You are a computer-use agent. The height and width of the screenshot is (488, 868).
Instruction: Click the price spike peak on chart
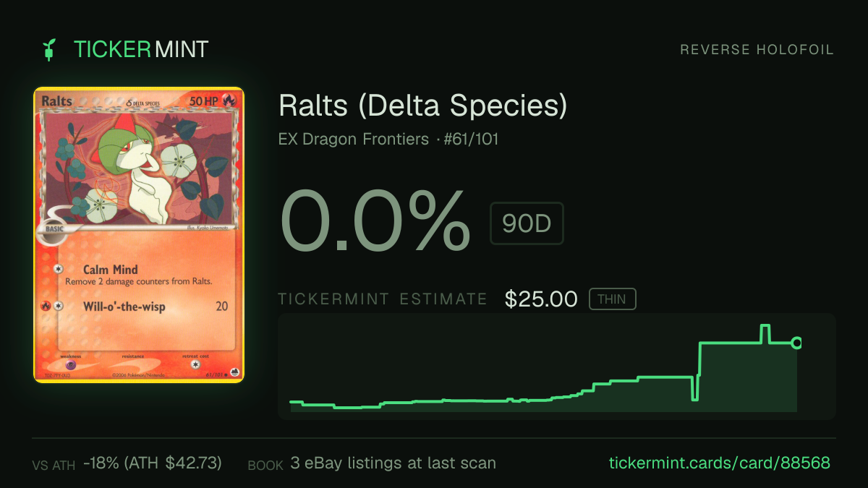click(x=764, y=326)
